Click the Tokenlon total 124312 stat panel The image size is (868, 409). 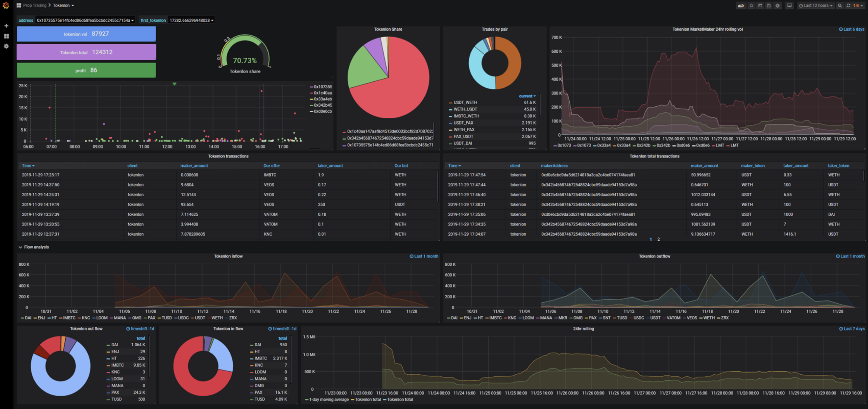pos(86,52)
